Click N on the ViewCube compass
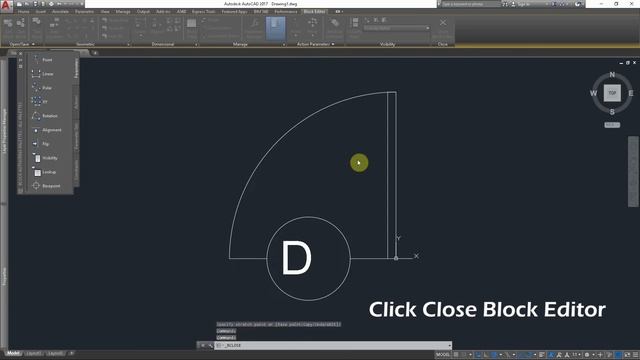Image resolution: width=640 pixels, height=360 pixels. tap(612, 75)
